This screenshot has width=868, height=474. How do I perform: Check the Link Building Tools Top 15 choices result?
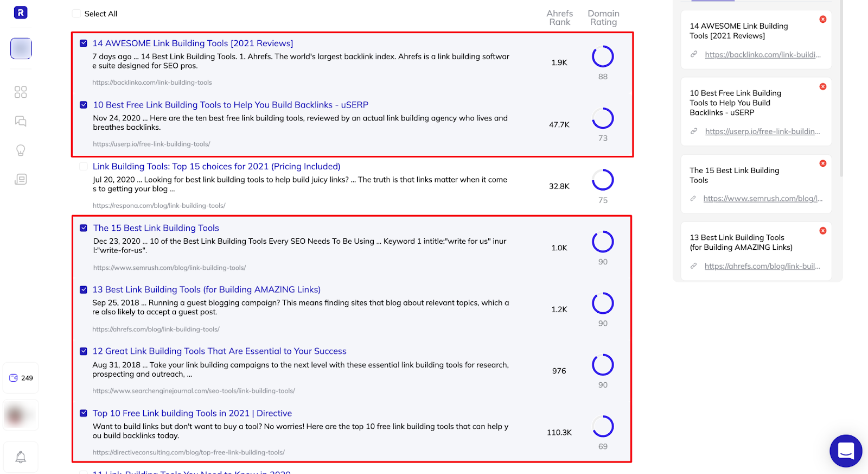[84, 167]
